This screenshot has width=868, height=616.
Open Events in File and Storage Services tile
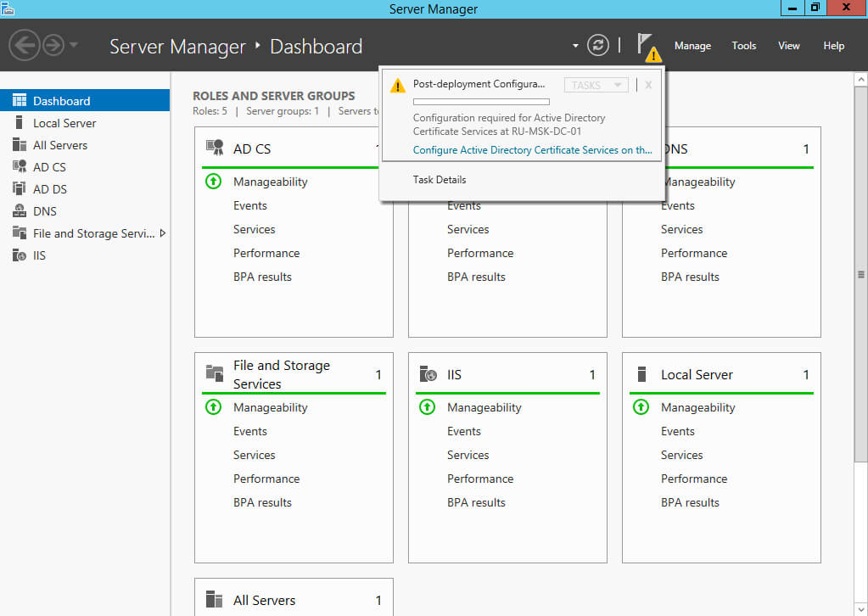pyautogui.click(x=250, y=432)
